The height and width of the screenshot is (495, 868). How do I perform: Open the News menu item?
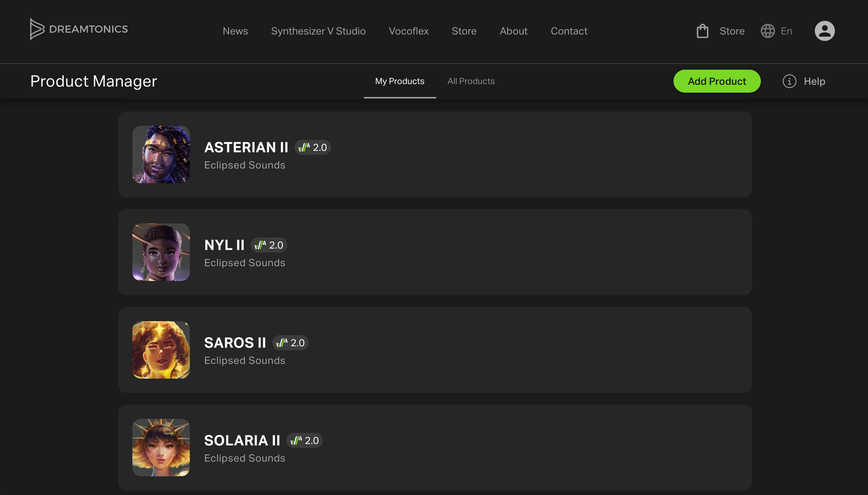tap(236, 31)
